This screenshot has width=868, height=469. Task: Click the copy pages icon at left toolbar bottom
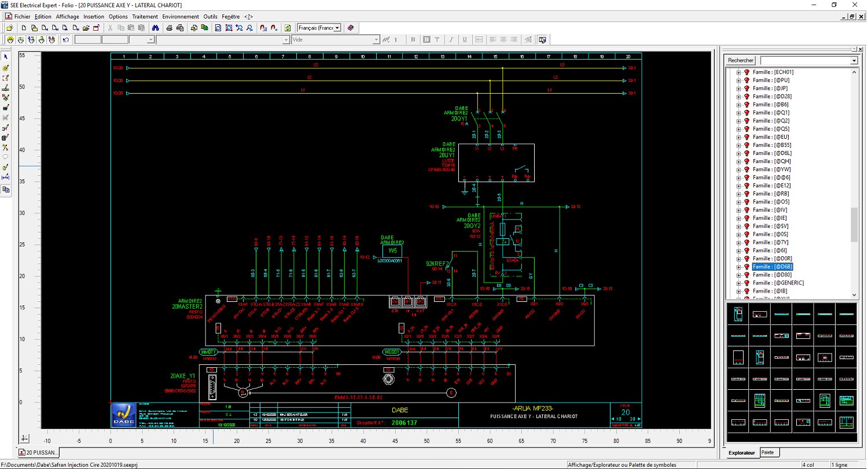point(6,189)
